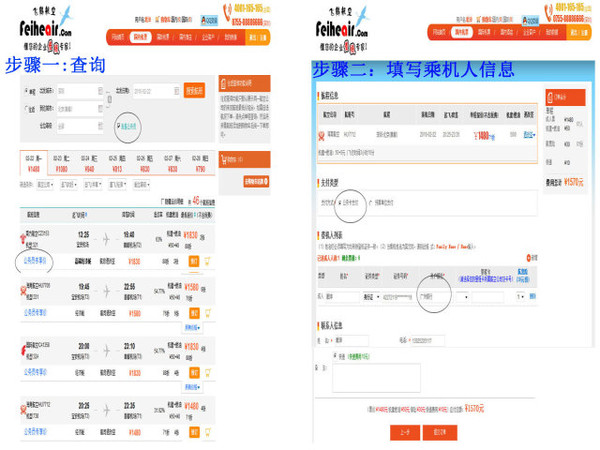The image size is (600, 450).
Task: Select second payment method radio
Action: pyautogui.click(x=370, y=203)
